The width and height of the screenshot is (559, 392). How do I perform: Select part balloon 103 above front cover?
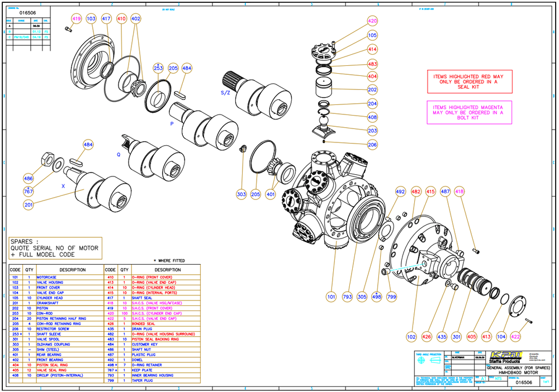tap(91, 18)
